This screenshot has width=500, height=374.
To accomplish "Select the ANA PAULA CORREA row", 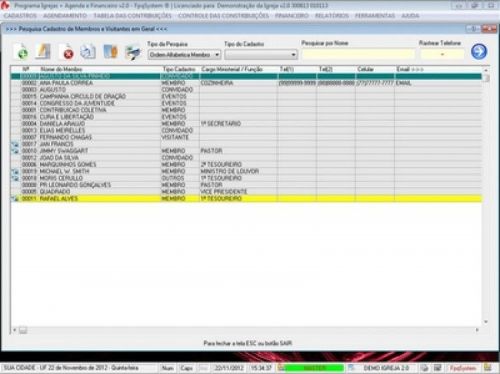I will point(246,83).
